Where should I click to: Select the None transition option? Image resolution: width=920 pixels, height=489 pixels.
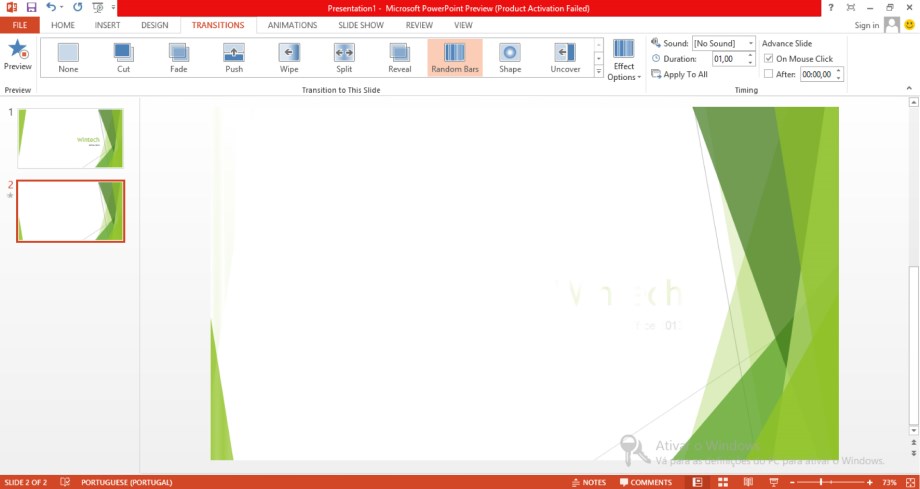68,58
